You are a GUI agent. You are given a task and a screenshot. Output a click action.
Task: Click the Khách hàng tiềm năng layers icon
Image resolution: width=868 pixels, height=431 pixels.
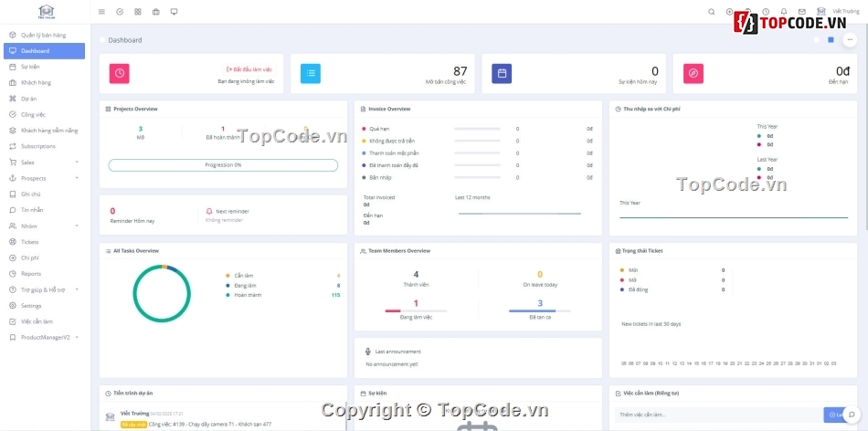point(13,131)
